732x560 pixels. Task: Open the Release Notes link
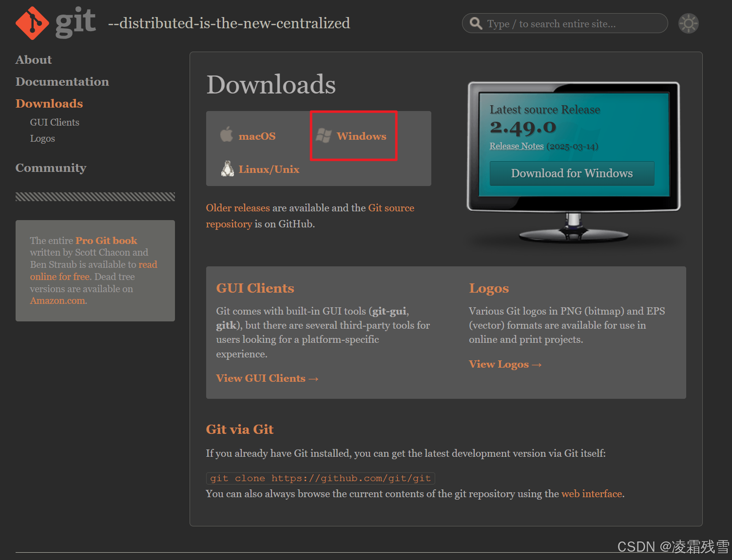coord(517,146)
